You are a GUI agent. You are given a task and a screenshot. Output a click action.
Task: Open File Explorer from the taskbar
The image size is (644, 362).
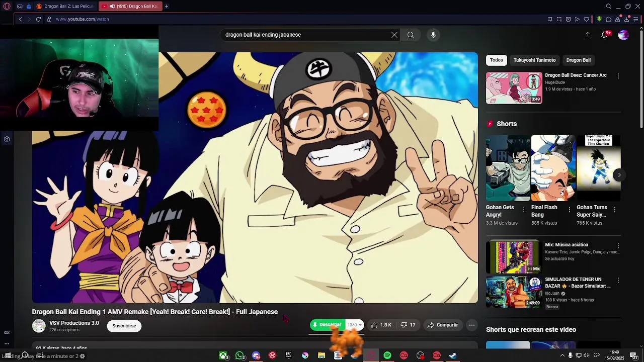click(x=321, y=355)
